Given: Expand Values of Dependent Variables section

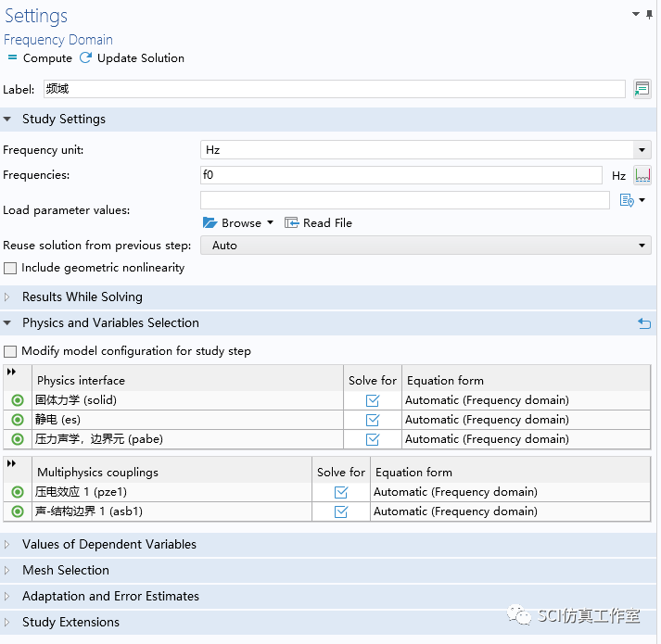Looking at the screenshot, I should [7, 545].
